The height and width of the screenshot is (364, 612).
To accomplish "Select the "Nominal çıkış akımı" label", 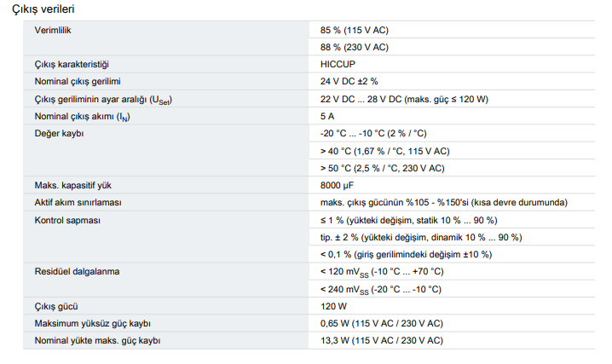I will click(x=75, y=116).
